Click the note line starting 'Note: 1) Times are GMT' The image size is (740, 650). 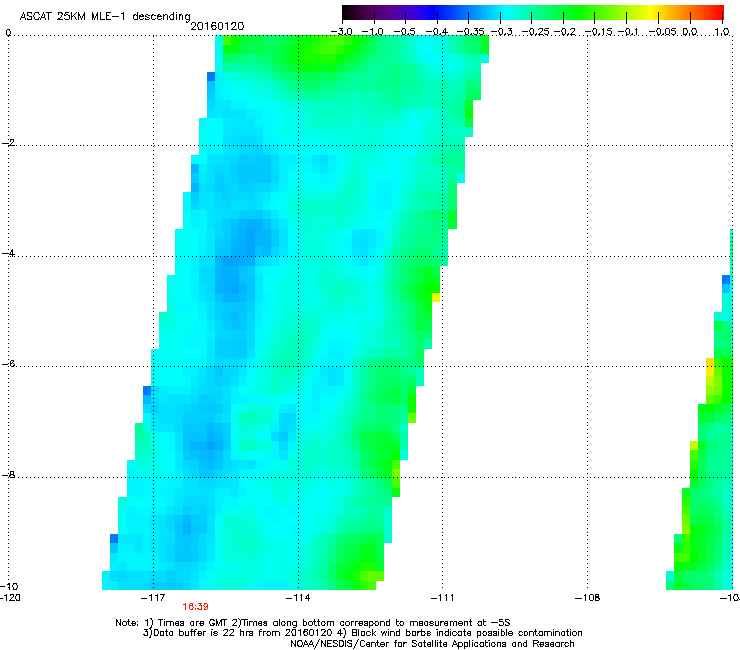[313, 623]
